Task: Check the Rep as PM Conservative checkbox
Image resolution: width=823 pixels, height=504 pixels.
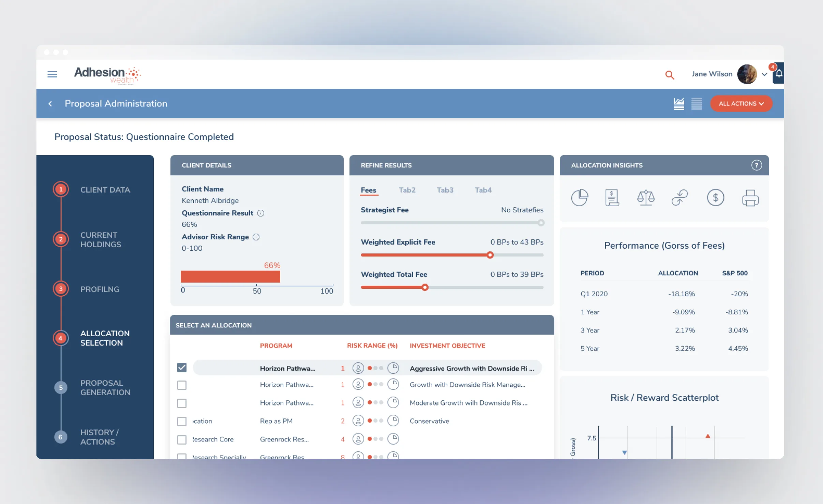Action: (182, 421)
